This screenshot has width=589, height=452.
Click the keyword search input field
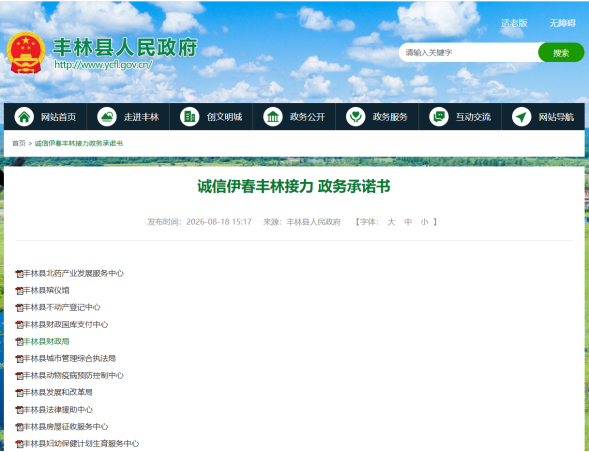[469, 53]
